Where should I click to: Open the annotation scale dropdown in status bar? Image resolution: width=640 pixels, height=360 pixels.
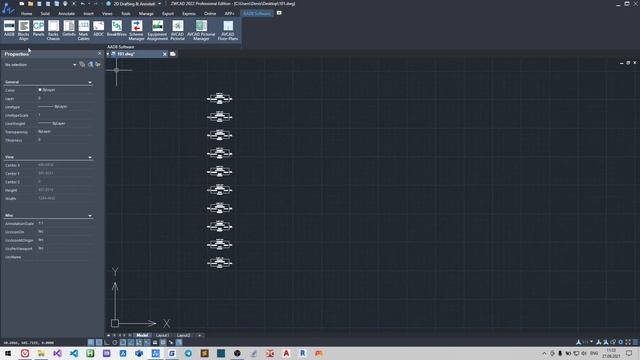point(591,342)
